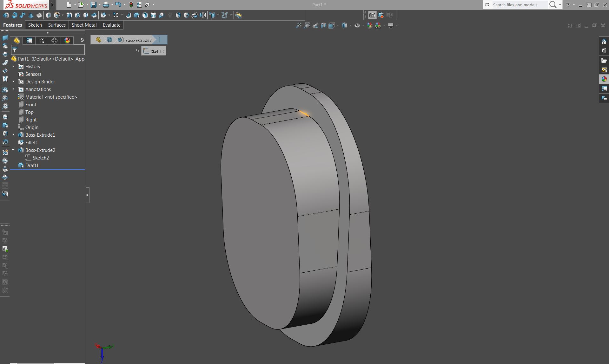
Task: Click the File Properties list icon
Action: [x=139, y=5]
